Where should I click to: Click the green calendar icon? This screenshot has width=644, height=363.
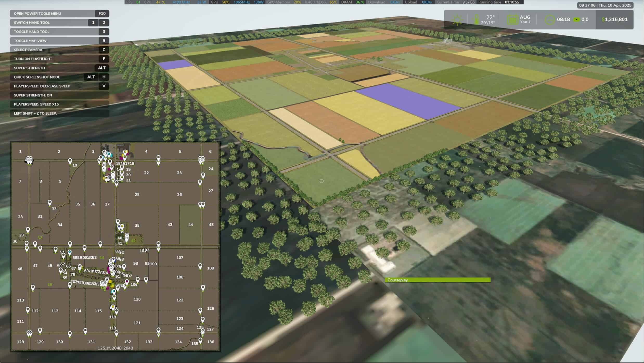(512, 20)
